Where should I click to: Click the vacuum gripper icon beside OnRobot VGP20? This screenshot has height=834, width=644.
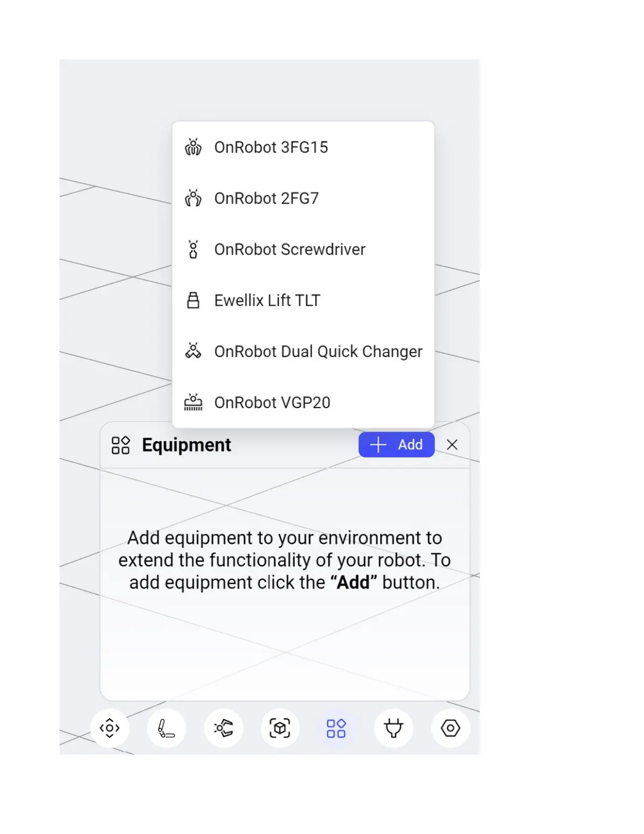click(193, 402)
